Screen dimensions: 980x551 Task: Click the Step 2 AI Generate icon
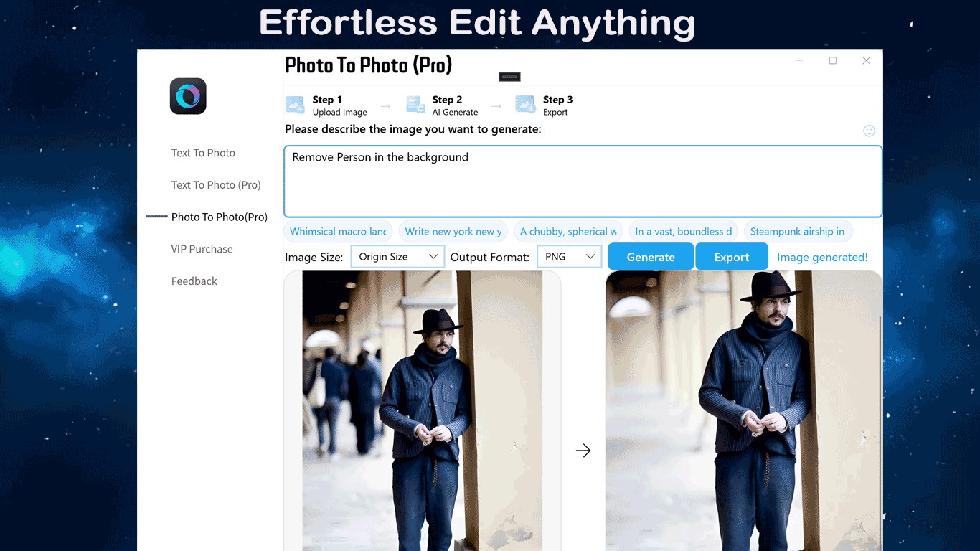pos(415,105)
